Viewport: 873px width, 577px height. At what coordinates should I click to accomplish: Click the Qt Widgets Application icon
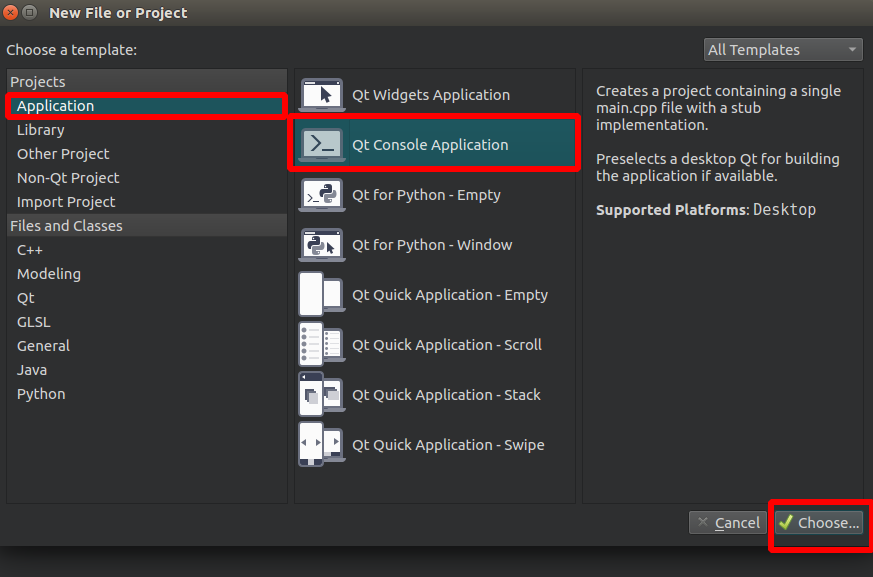click(x=321, y=95)
